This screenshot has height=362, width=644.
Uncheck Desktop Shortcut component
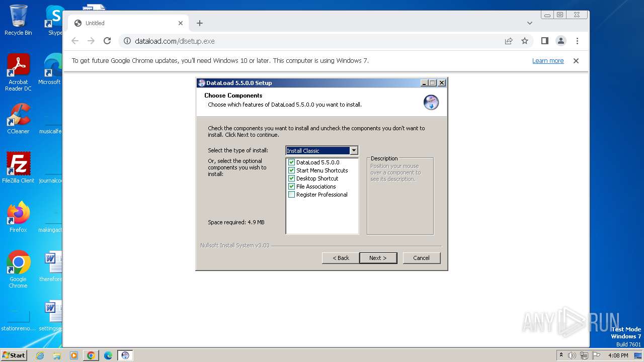[291, 178]
